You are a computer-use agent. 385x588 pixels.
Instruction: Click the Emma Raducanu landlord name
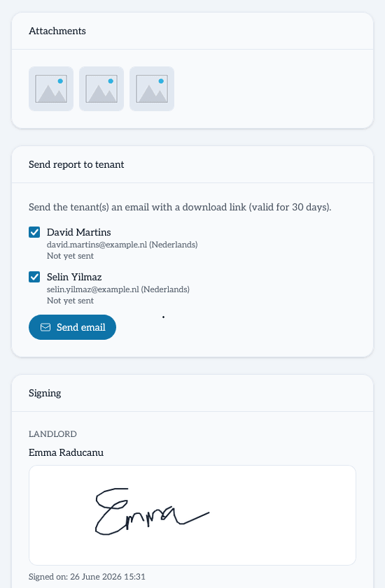[x=66, y=452]
